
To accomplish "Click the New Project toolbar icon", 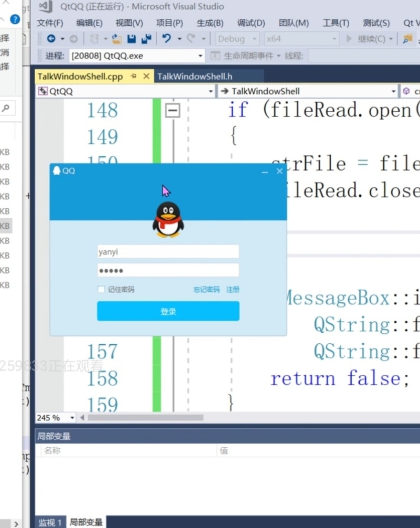I will coord(94,39).
